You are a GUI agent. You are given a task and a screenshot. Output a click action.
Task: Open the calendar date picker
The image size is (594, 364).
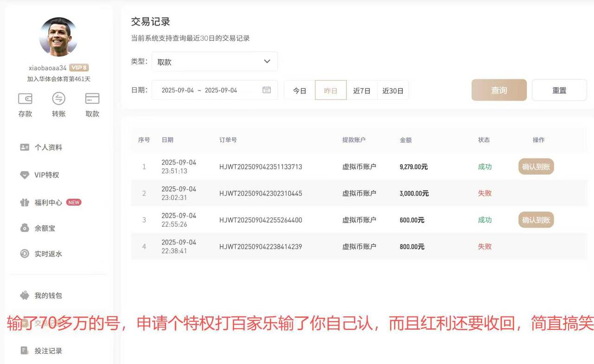[x=266, y=90]
